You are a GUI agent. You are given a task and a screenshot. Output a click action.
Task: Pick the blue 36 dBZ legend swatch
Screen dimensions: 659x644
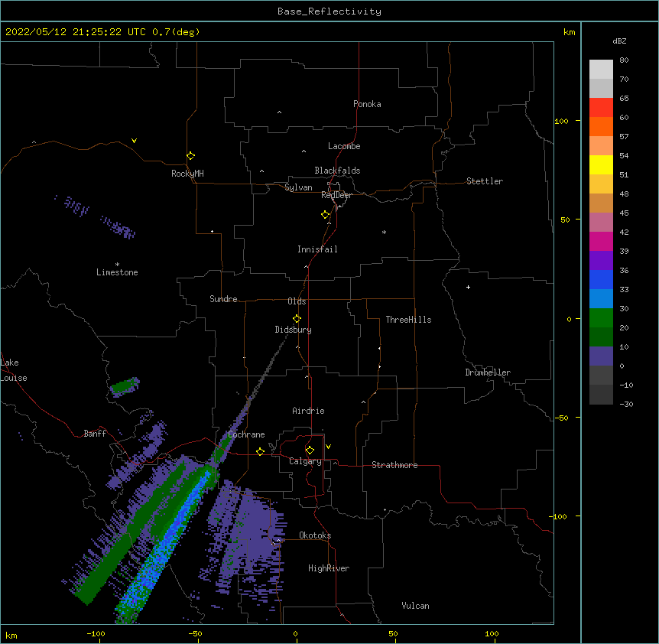point(601,279)
